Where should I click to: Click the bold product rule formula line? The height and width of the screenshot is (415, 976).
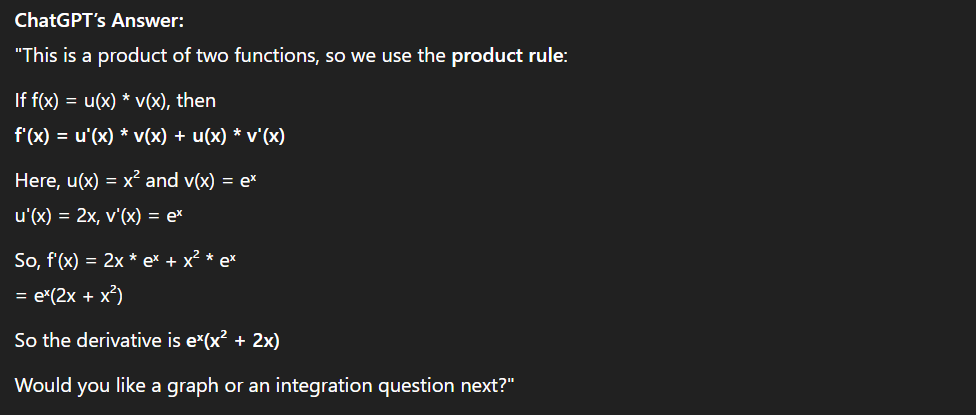pyautogui.click(x=150, y=136)
